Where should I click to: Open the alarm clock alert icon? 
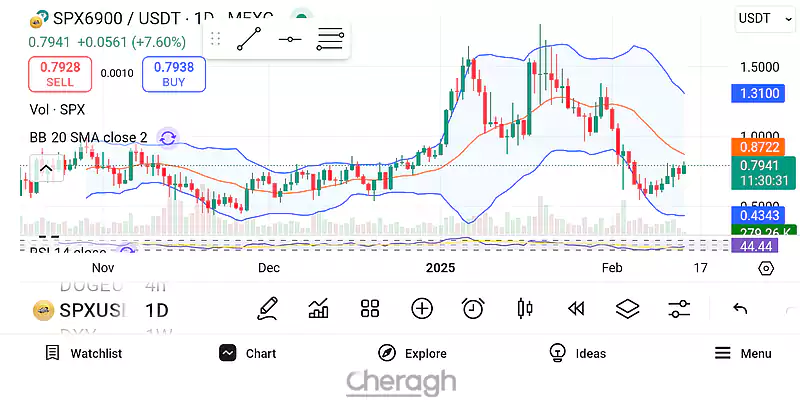tap(473, 309)
